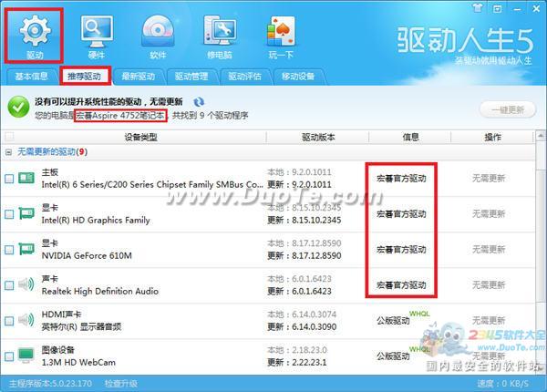Check the 主板 Intel chipset driver checkbox
This screenshot has height=392, width=547.
point(9,179)
